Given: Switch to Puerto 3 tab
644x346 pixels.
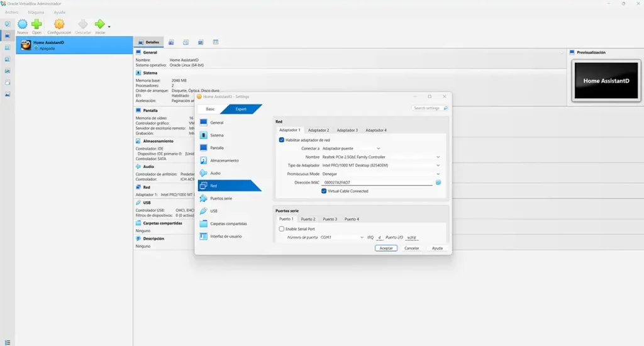Looking at the screenshot, I should click(330, 220).
